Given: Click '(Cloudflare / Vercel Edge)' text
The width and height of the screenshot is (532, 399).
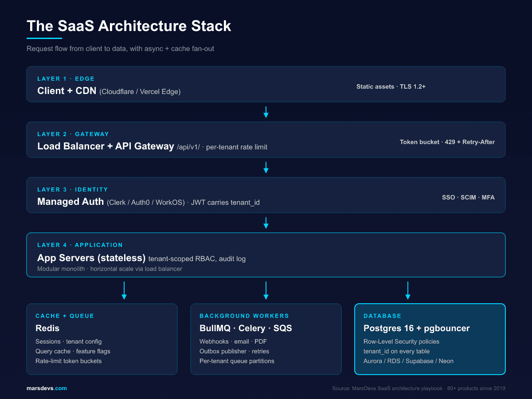Looking at the screenshot, I should coord(140,92).
